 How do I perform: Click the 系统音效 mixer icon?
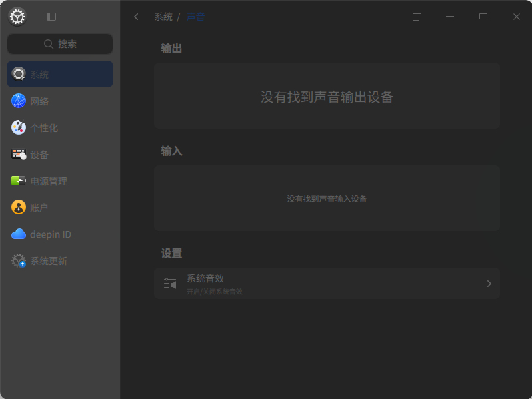pos(170,283)
